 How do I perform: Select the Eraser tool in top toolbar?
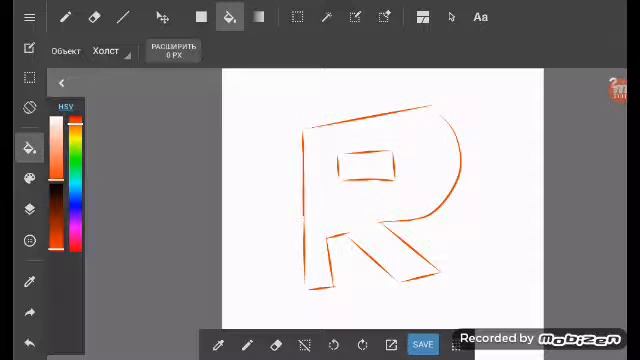[x=94, y=17]
